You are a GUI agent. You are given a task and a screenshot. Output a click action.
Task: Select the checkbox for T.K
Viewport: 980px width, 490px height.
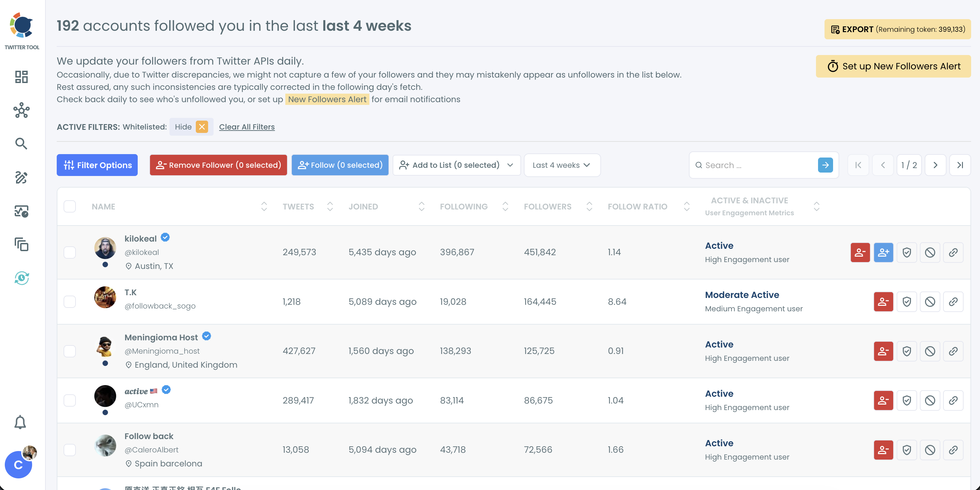pyautogui.click(x=70, y=302)
